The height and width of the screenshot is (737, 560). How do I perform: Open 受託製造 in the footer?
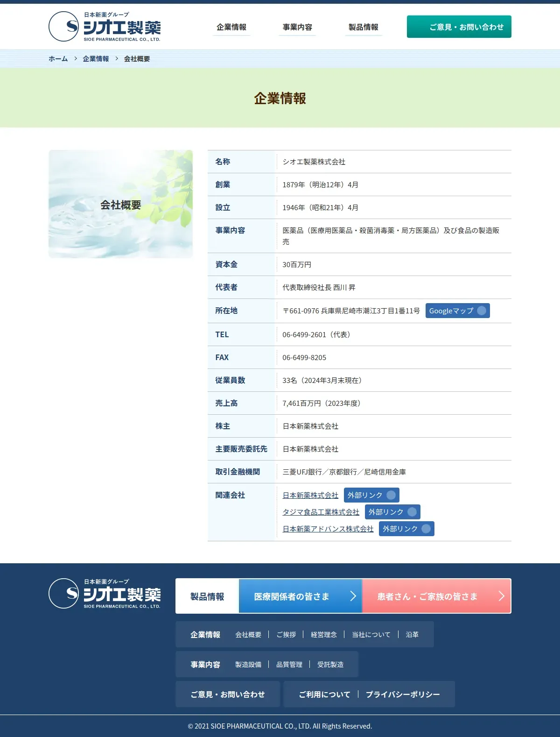(x=330, y=664)
